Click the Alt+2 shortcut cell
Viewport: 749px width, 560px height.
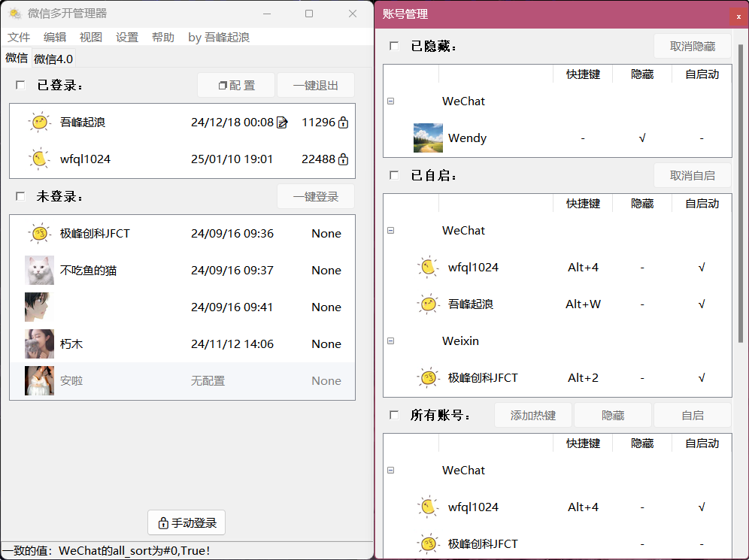point(583,377)
